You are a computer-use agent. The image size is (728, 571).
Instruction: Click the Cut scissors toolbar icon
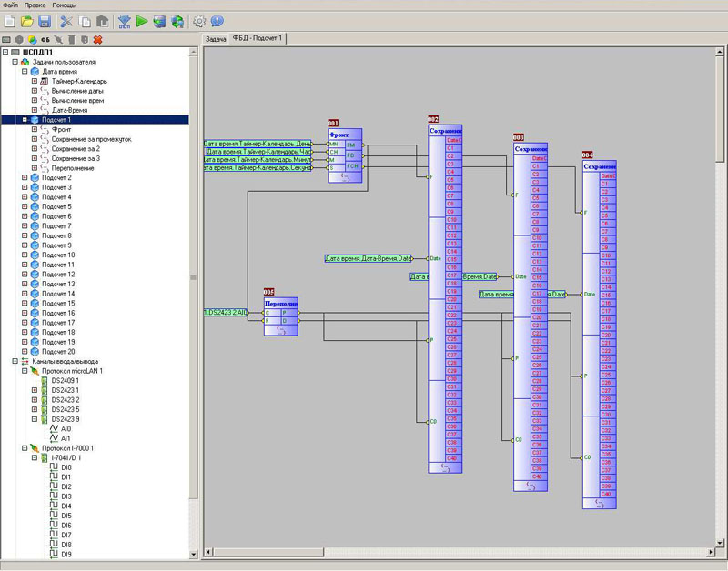click(x=66, y=21)
